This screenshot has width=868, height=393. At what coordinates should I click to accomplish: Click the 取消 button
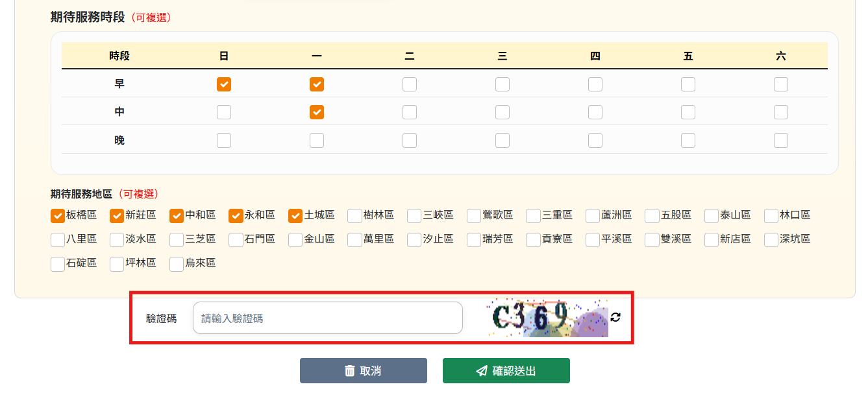pos(363,370)
